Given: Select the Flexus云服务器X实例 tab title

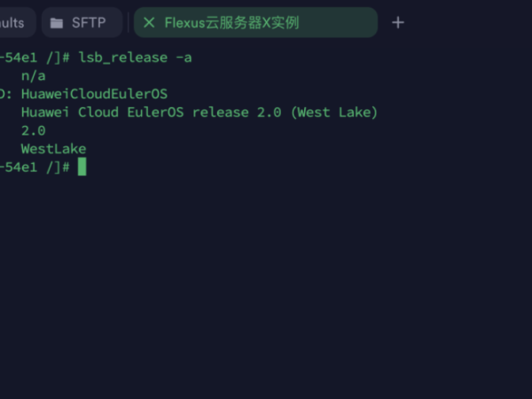Looking at the screenshot, I should 232,22.
